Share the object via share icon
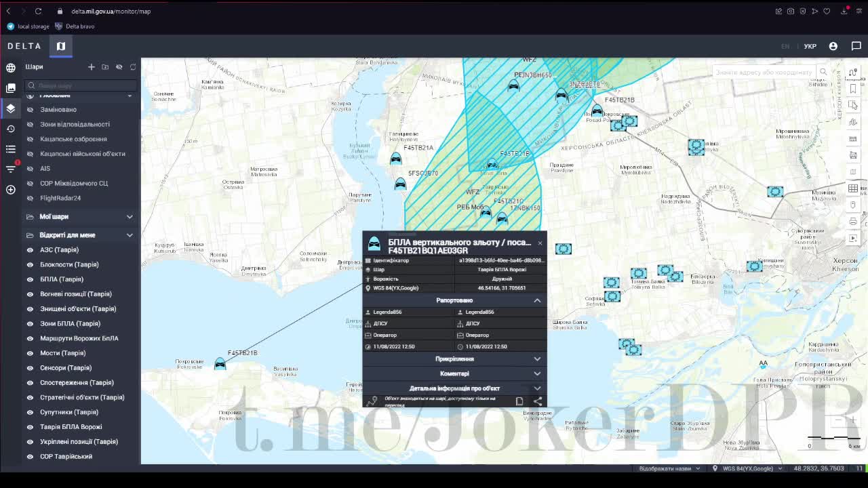868x488 pixels. coord(537,401)
